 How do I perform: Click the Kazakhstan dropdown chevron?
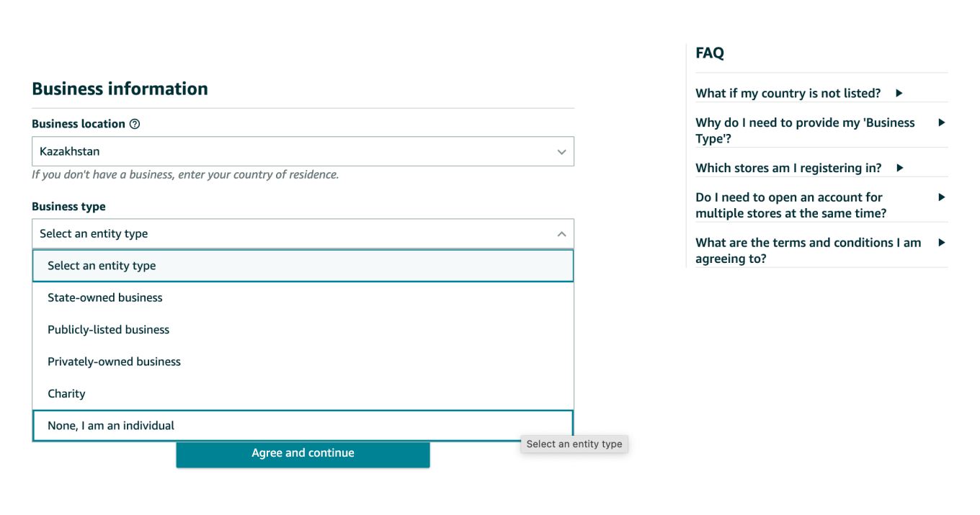pyautogui.click(x=561, y=152)
